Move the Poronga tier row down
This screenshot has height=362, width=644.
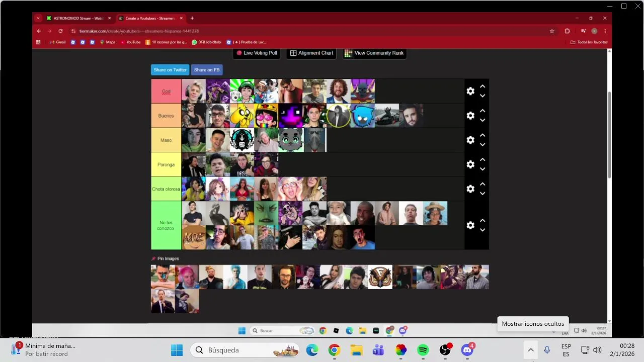(x=482, y=169)
